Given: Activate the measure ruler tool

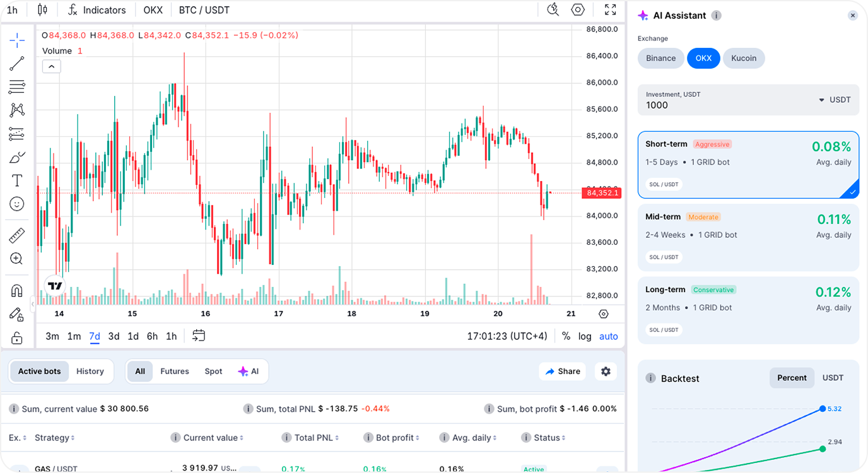Looking at the screenshot, I should (x=17, y=235).
